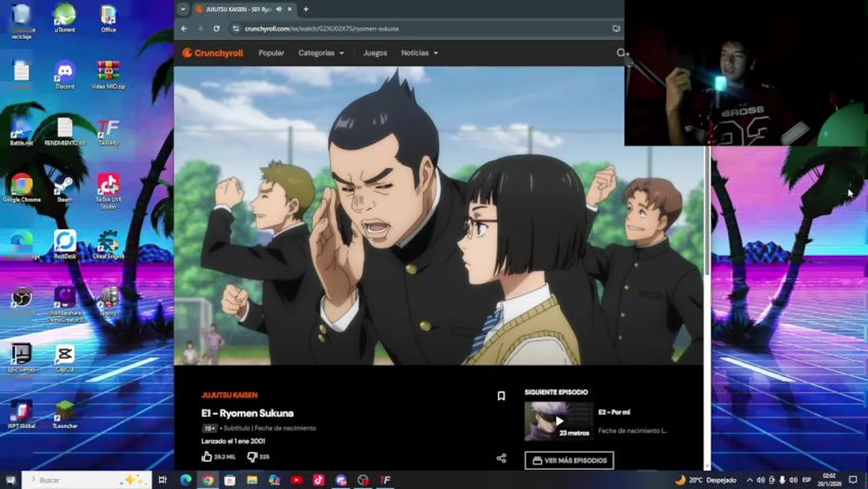Open Task View in the taskbar
Viewport: 868px width, 489px height.
coord(162,480)
